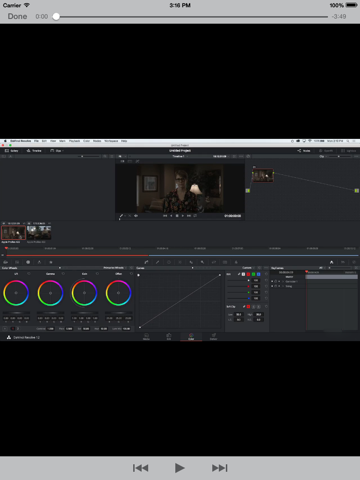Jump to previous track in player

(x=140, y=468)
